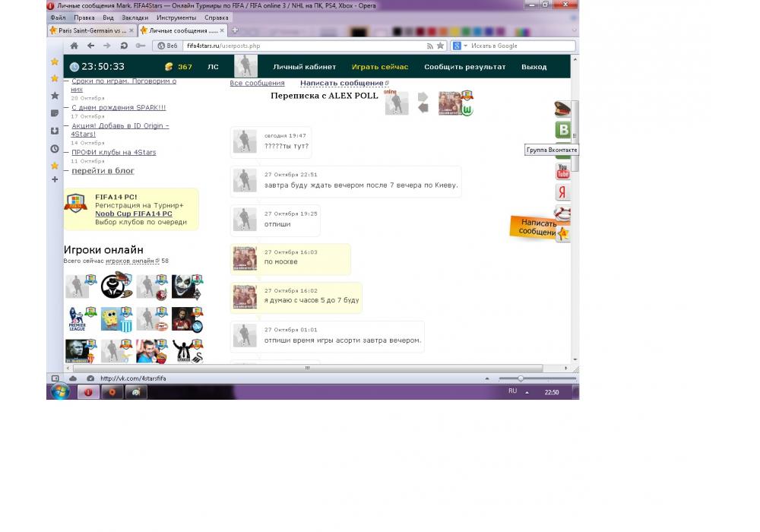Open Все сообщения link
Screen dimensions: 760x532
click(x=257, y=83)
